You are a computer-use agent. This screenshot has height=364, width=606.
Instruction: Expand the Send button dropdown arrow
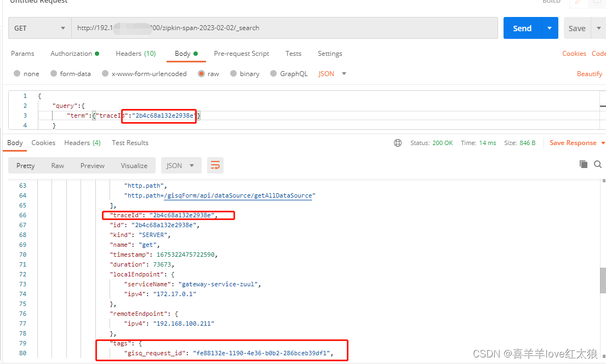point(548,28)
